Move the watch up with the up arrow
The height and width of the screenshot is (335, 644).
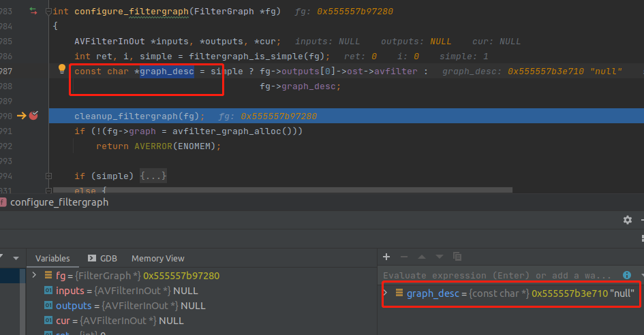(x=422, y=257)
